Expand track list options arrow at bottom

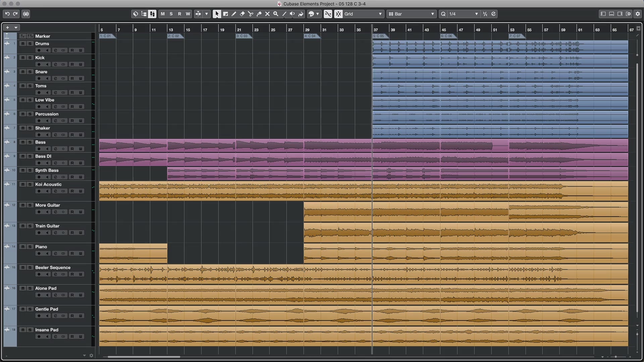(x=84, y=356)
